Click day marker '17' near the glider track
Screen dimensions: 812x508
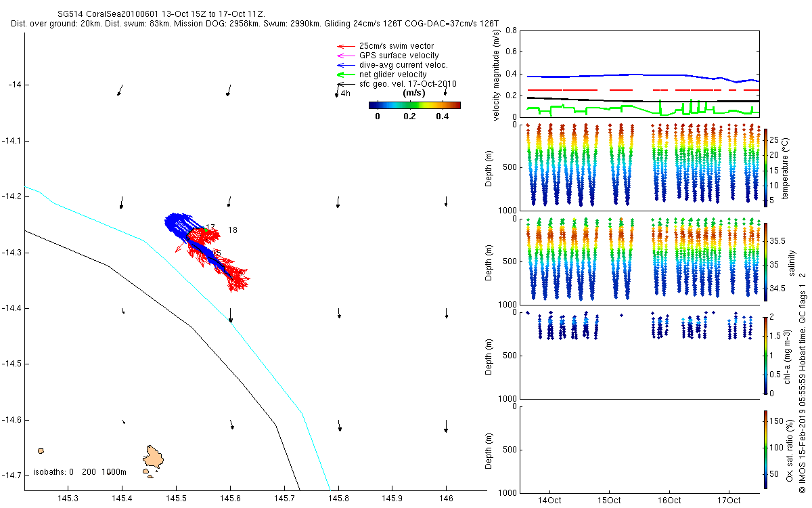pyautogui.click(x=210, y=228)
